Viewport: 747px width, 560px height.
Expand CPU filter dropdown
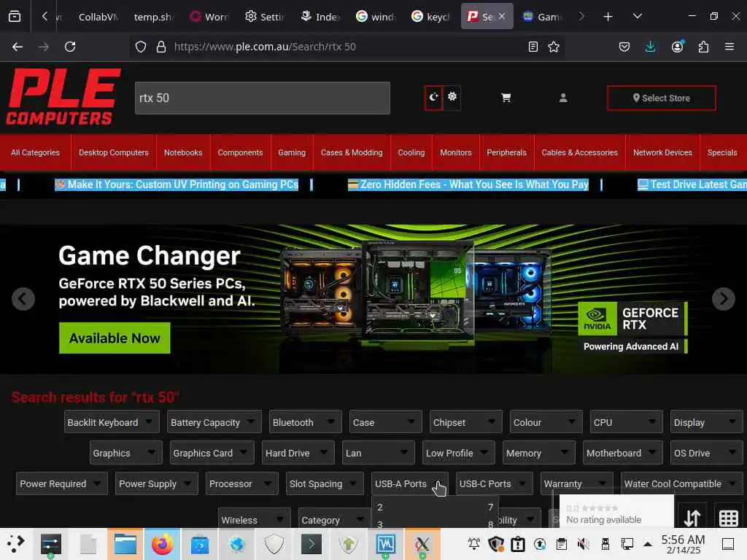626,422
